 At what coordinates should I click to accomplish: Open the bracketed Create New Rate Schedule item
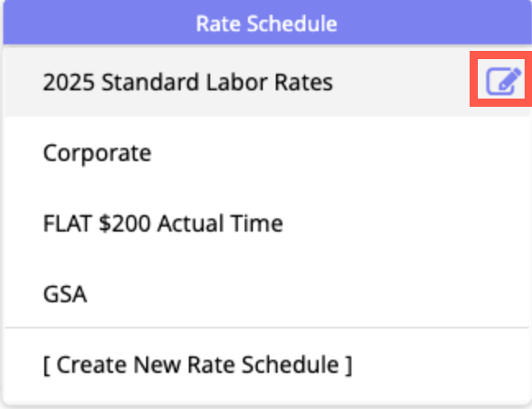click(197, 364)
